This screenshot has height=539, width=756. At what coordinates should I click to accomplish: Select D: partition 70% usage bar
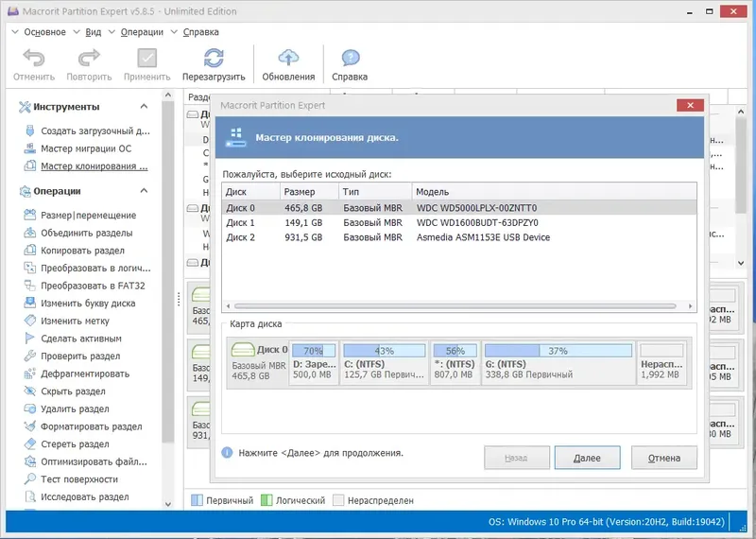[314, 350]
